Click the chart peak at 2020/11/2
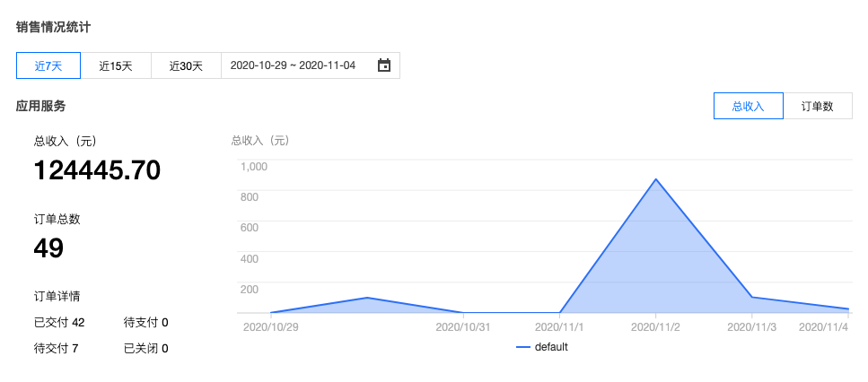 [x=657, y=179]
